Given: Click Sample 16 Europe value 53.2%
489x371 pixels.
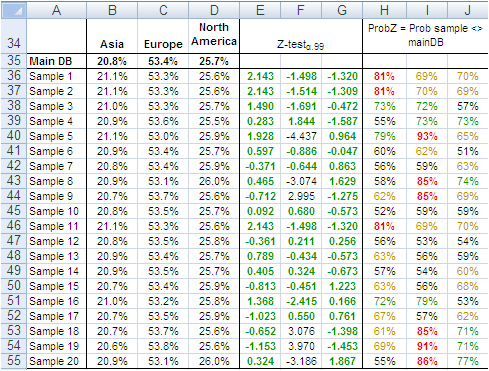Looking at the screenshot, I should pos(163,301).
